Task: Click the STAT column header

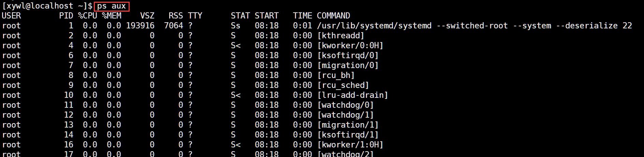Action: 240,16
